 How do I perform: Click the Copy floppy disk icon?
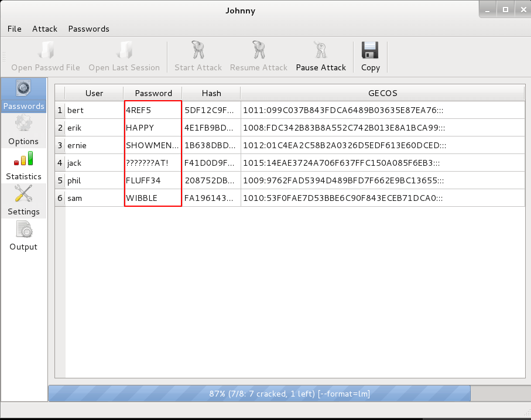pos(370,50)
